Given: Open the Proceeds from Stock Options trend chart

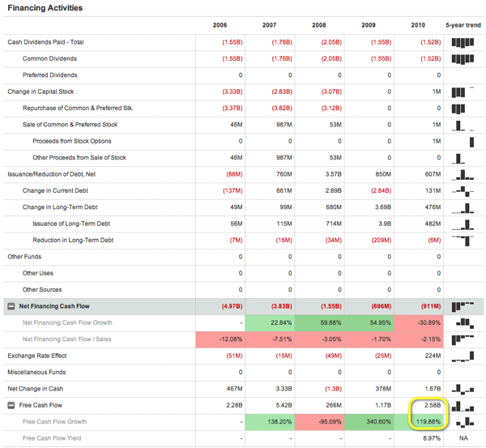Looking at the screenshot, I should tap(471, 142).
